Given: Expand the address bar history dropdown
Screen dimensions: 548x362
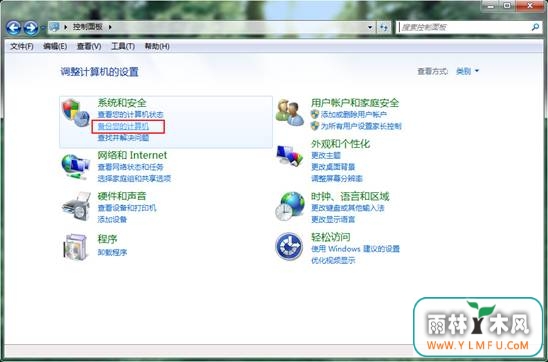Looking at the screenshot, I should tap(370, 27).
